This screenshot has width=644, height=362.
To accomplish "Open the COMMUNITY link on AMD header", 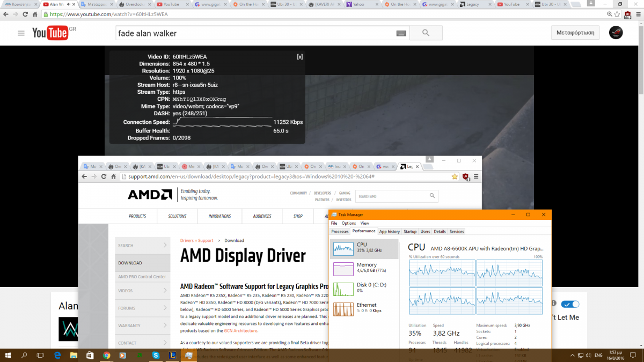I will [298, 193].
